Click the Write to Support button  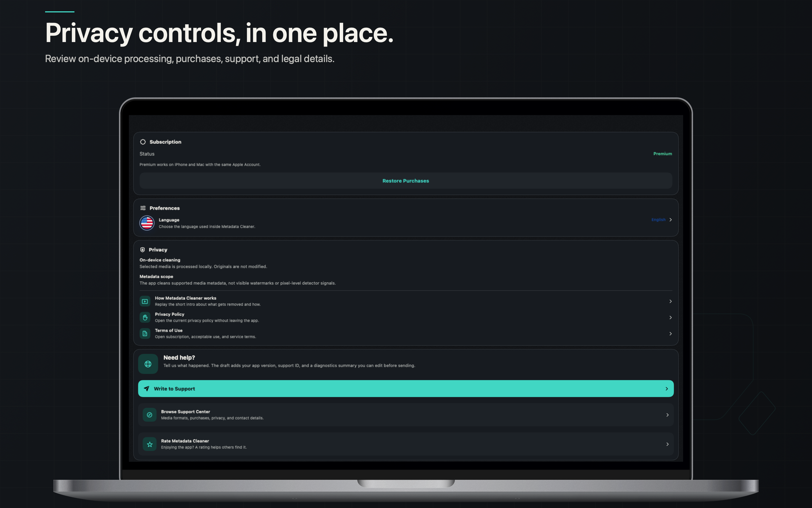point(406,389)
